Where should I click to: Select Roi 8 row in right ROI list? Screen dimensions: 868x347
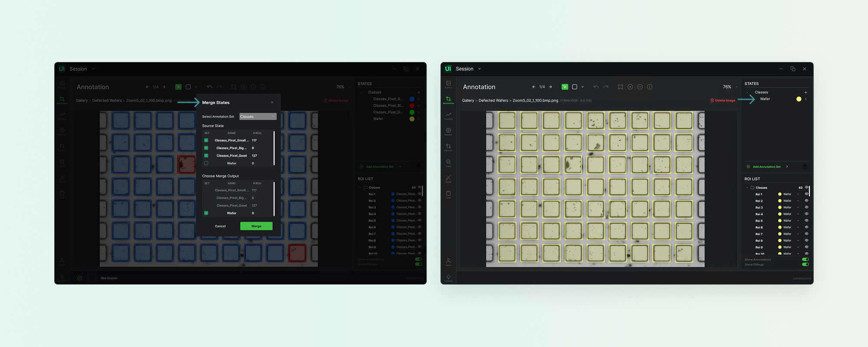click(x=777, y=240)
